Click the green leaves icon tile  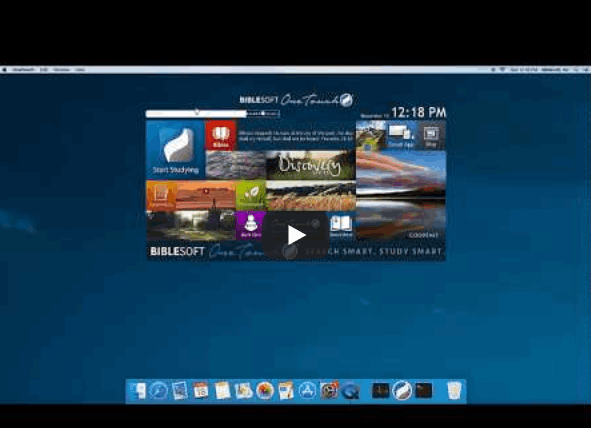pyautogui.click(x=251, y=195)
